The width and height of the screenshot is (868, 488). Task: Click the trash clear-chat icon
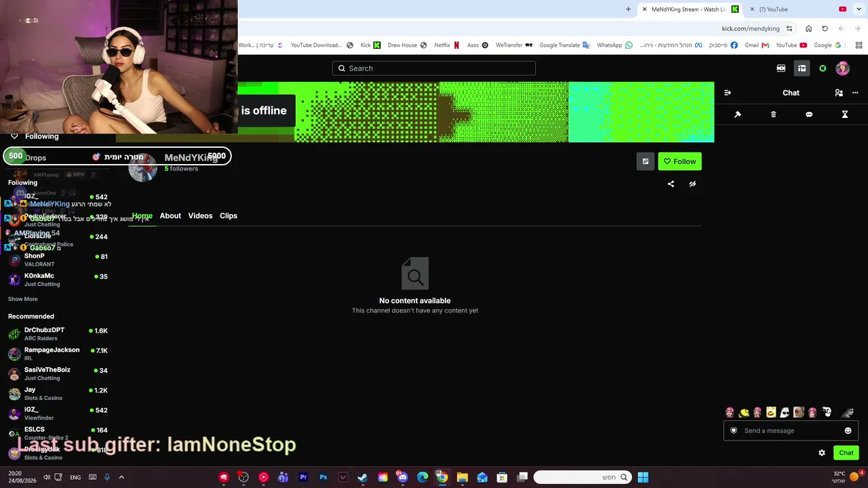[773, 115]
